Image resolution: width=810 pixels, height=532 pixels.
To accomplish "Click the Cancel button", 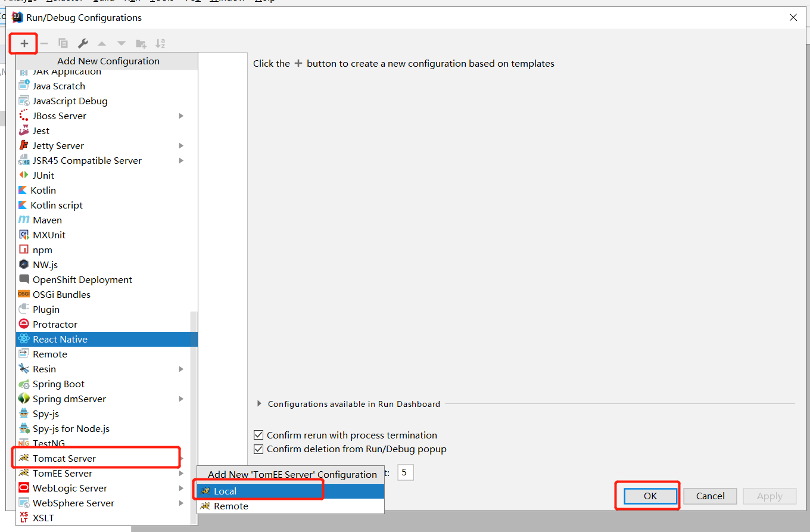I will tap(710, 496).
